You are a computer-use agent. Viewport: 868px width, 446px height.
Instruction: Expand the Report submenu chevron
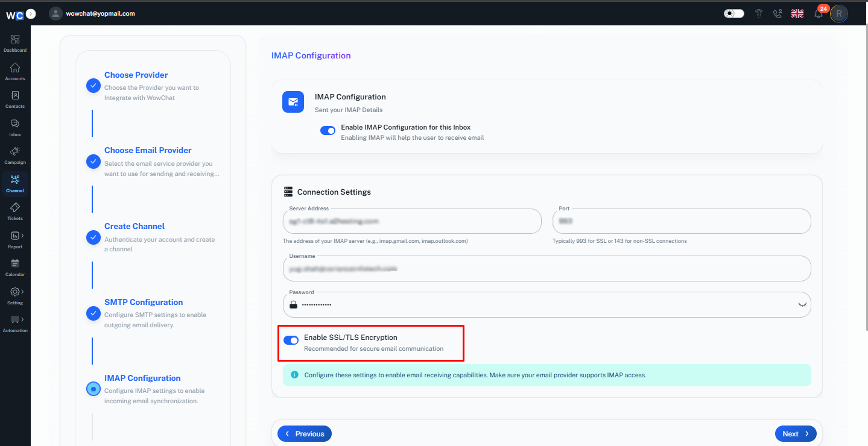pos(22,236)
